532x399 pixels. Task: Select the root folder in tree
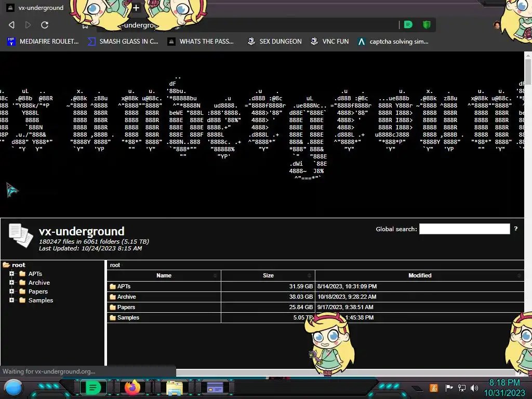coord(19,265)
